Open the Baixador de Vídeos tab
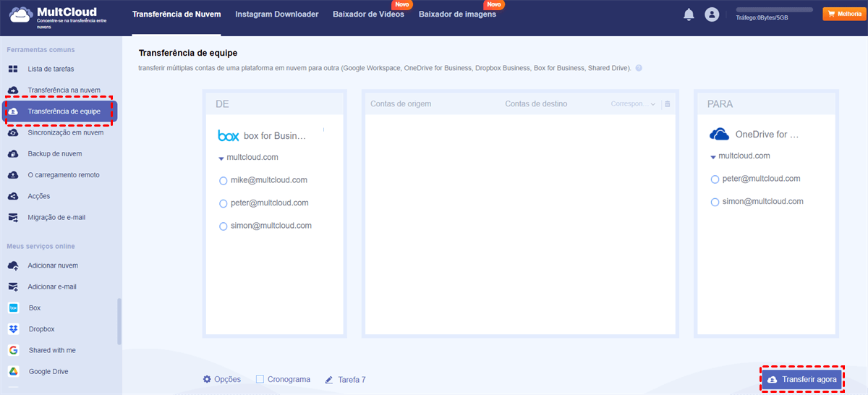The image size is (868, 395). pyautogui.click(x=368, y=14)
